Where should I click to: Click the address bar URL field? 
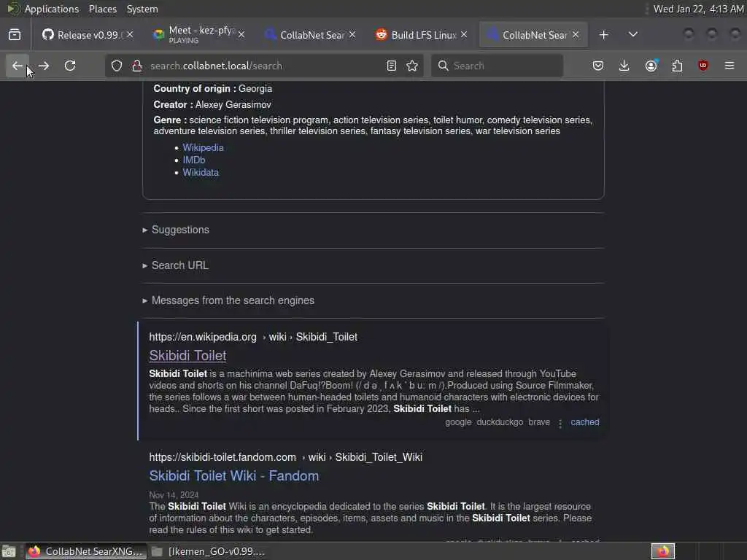pos(264,66)
